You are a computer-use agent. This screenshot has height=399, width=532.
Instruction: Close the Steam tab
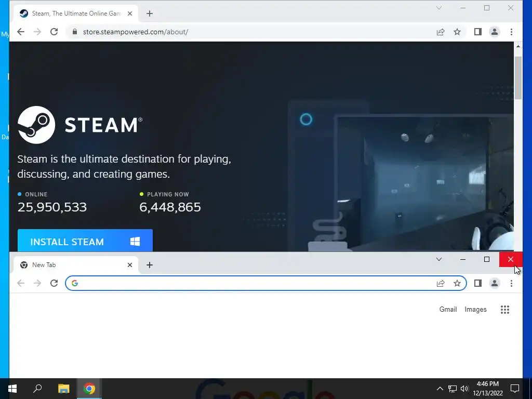pyautogui.click(x=129, y=14)
